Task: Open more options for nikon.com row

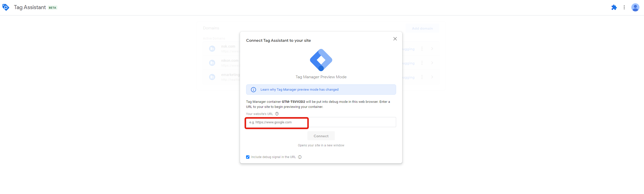Action: coord(422,63)
